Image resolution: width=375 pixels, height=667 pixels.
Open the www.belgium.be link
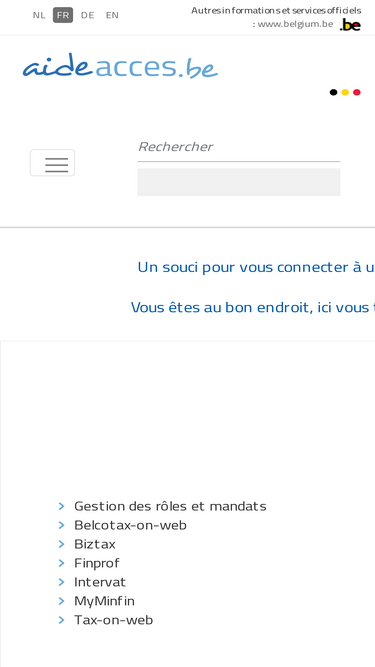tap(295, 24)
